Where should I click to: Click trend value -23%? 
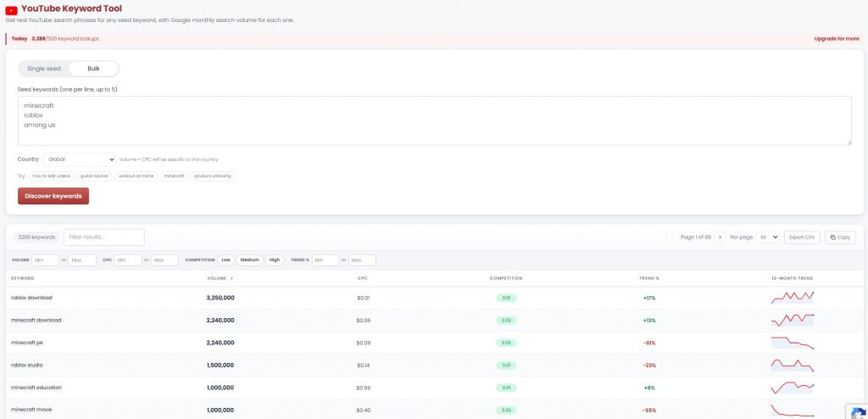(649, 366)
